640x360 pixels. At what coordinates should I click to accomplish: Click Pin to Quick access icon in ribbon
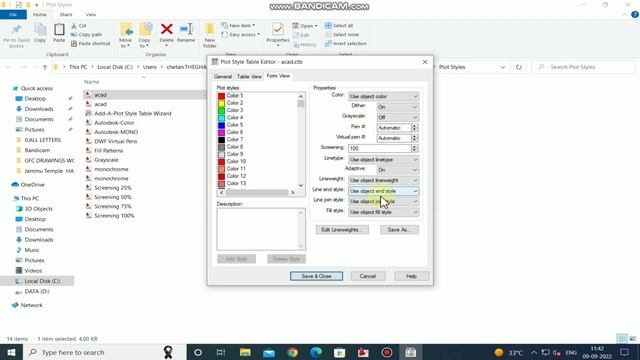[x=16, y=30]
